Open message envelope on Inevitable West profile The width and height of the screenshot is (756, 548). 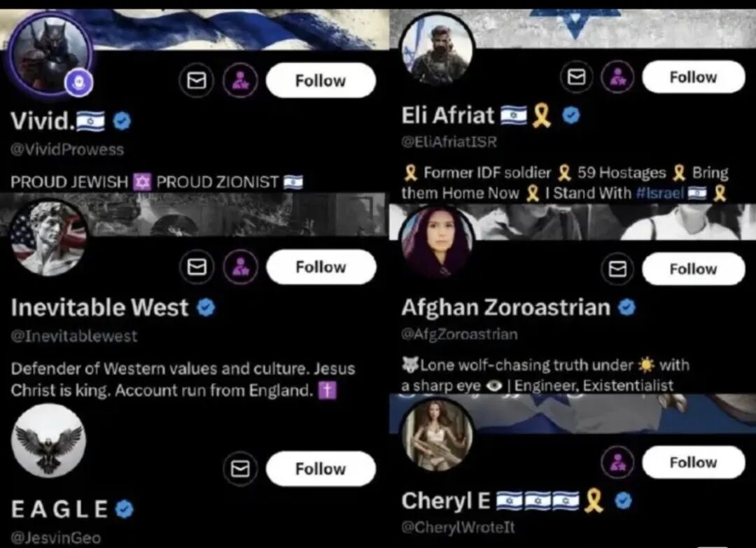pos(196,267)
